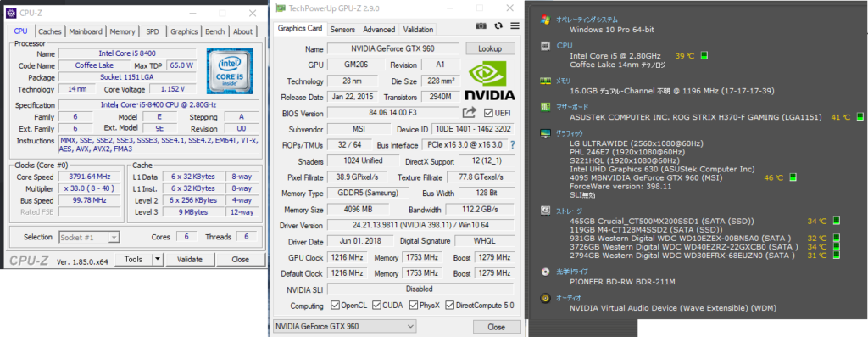Viewport: 868px width, 337px height.
Task: Click the Device ID field in GPU-Z
Action: coord(473,130)
